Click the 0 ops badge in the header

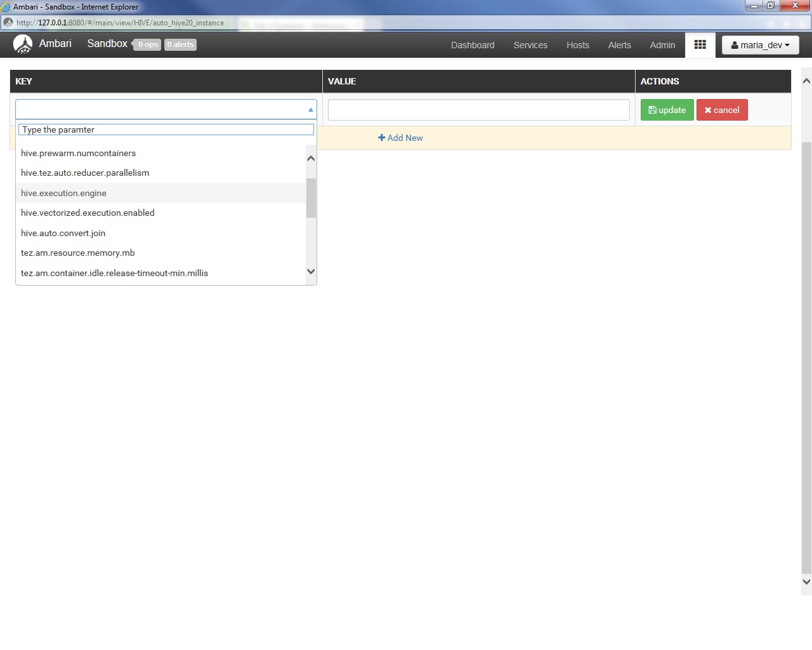click(x=147, y=44)
